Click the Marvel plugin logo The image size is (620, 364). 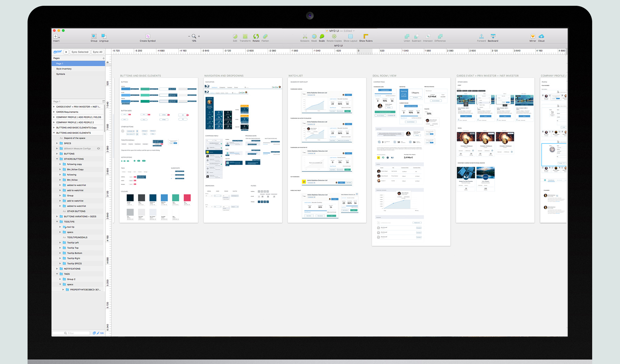point(58,52)
